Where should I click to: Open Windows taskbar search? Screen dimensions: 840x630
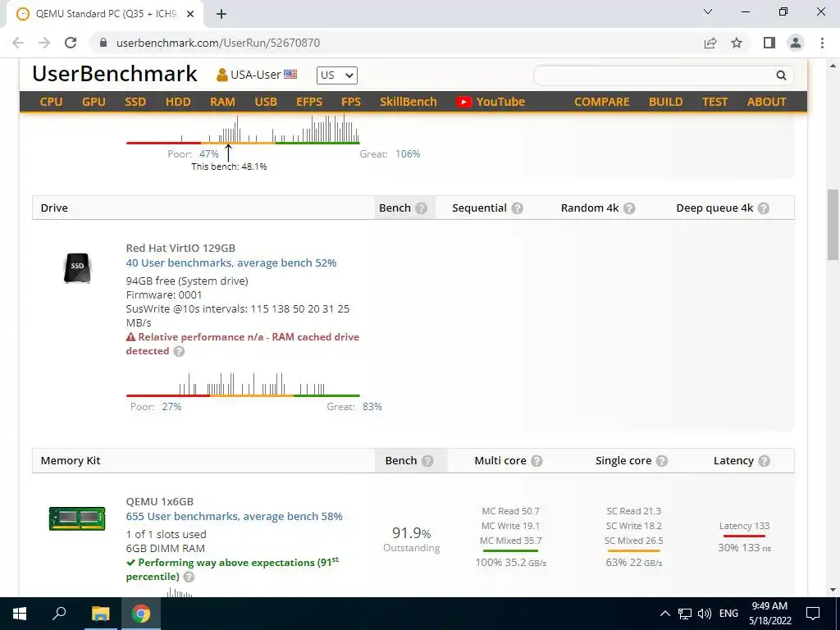(59, 614)
